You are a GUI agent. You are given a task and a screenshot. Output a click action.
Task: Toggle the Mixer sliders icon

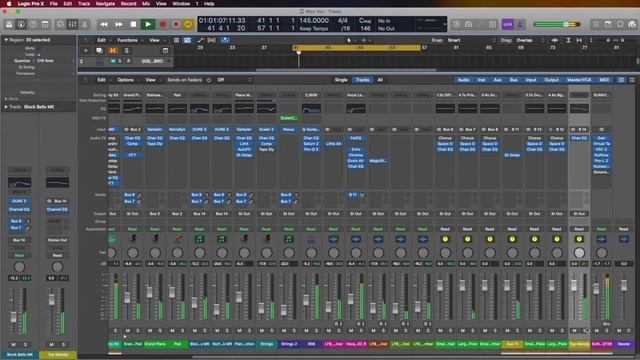(72, 24)
